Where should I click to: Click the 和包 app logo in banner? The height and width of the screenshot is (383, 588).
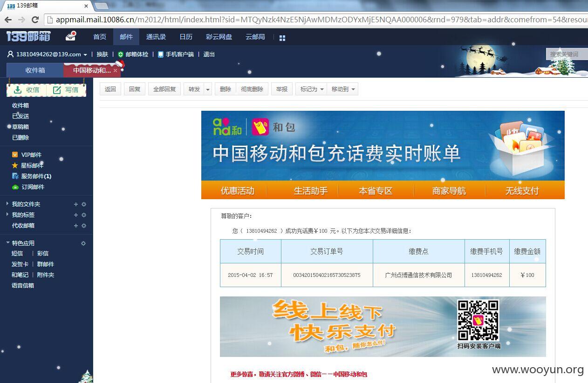click(260, 127)
